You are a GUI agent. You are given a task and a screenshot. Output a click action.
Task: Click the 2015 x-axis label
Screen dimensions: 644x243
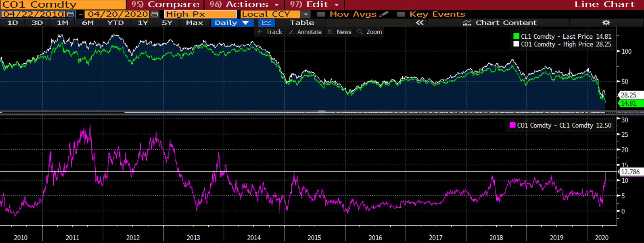coord(314,238)
